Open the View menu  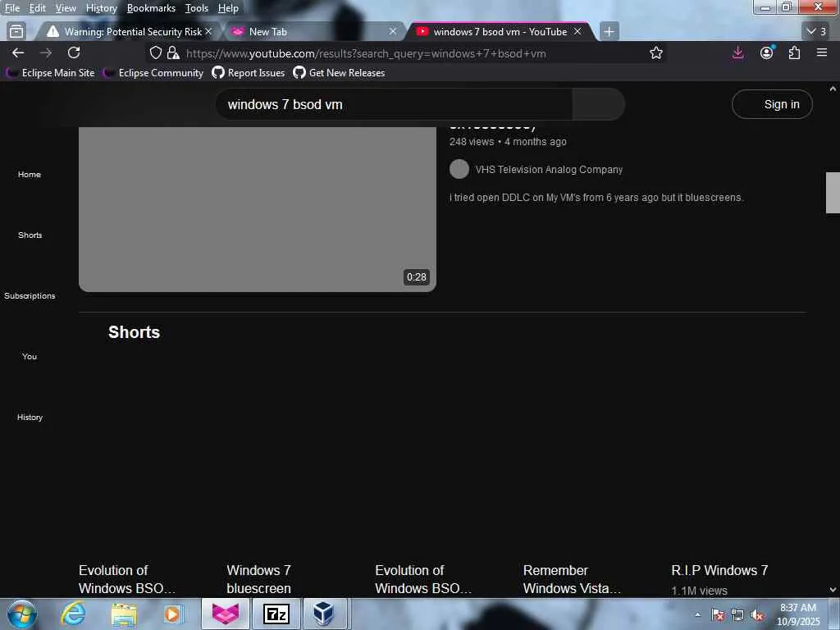(x=66, y=8)
